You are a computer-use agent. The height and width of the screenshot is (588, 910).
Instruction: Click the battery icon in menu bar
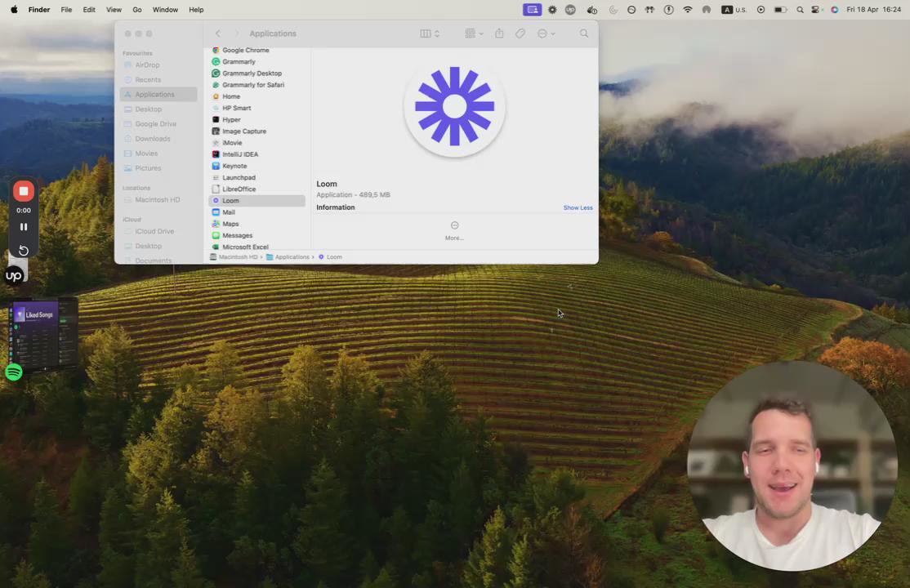[x=781, y=9]
